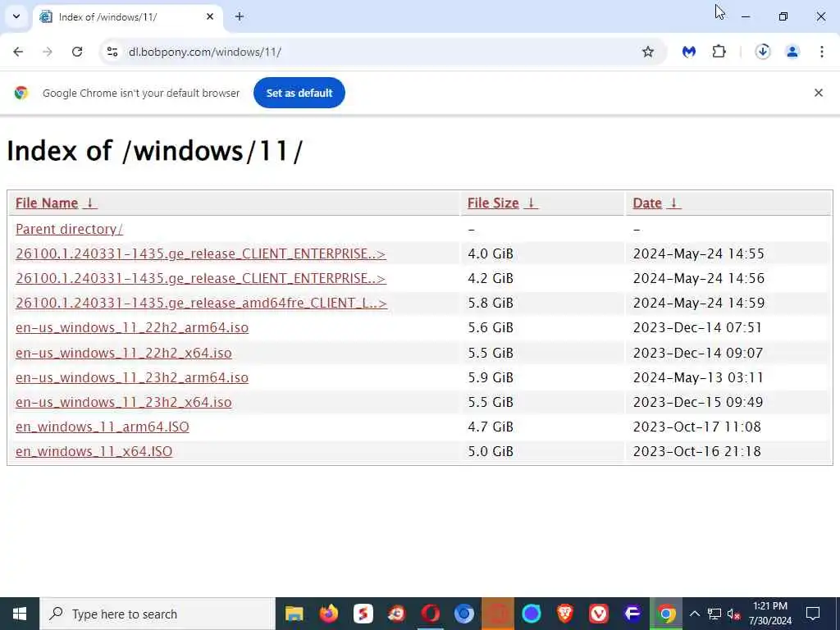840x630 pixels.
Task: Click the muted volume tray icon
Action: (x=733, y=614)
